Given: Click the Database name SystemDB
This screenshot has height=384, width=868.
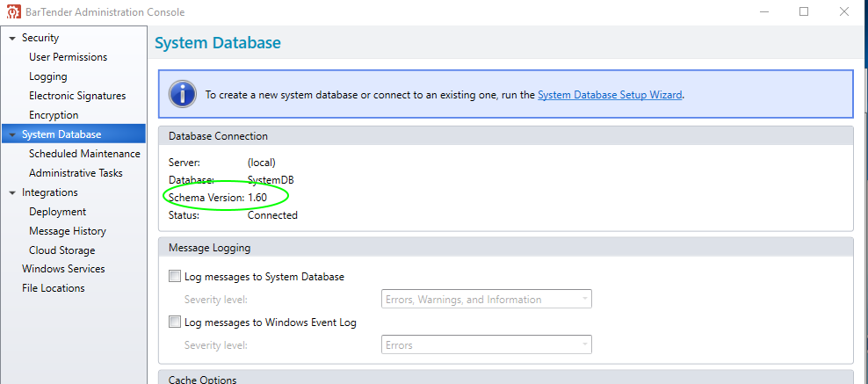Looking at the screenshot, I should pyautogui.click(x=271, y=180).
